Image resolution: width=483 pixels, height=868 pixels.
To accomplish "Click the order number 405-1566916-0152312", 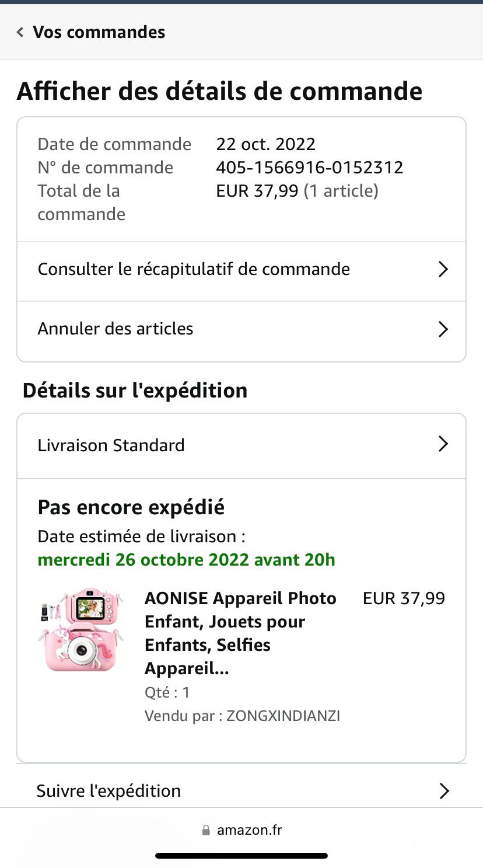I will pyautogui.click(x=309, y=168).
